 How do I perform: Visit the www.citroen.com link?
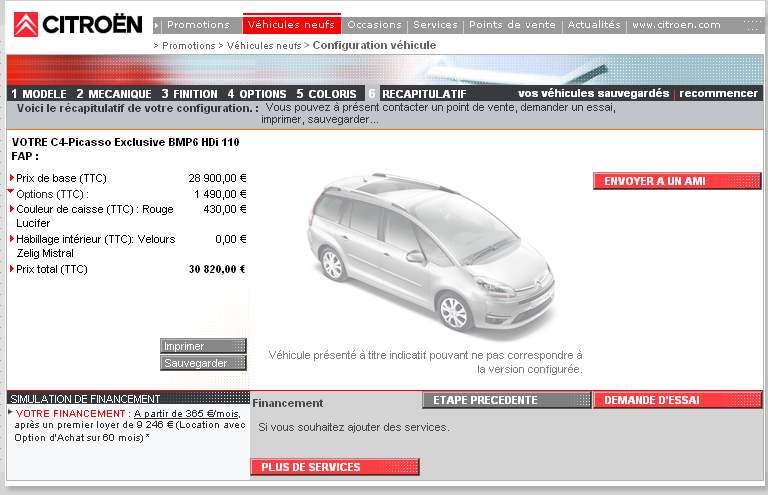point(676,24)
